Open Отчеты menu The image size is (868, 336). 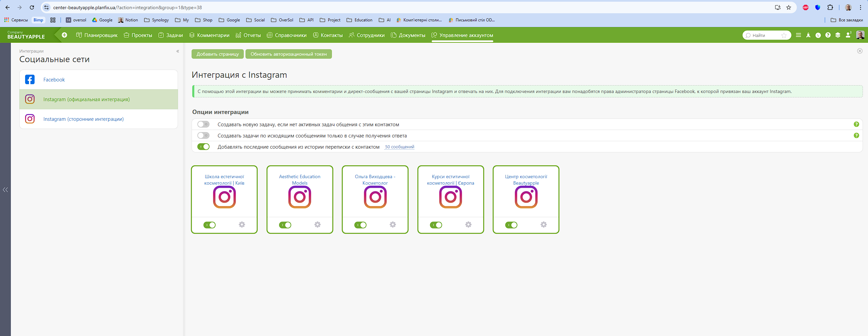click(x=248, y=35)
